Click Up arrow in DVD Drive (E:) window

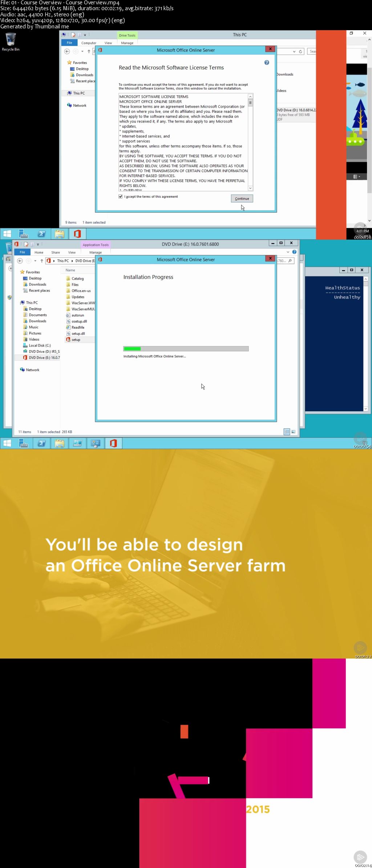42,261
